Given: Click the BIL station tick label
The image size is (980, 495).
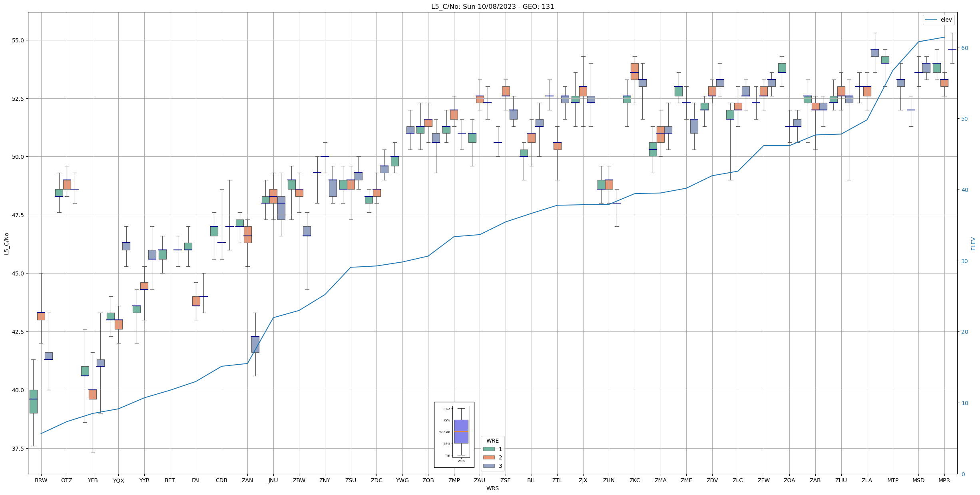Looking at the screenshot, I should (x=531, y=480).
